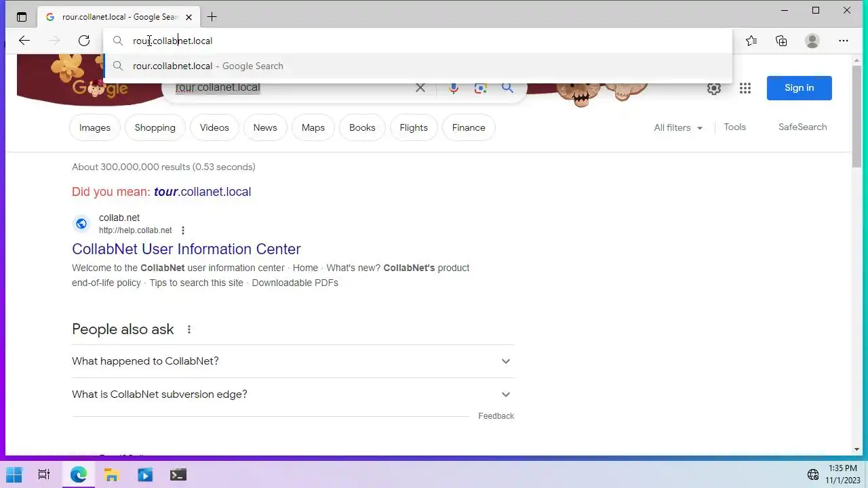This screenshot has height=488, width=868.
Task: Select the Images filter tab
Action: coord(95,127)
